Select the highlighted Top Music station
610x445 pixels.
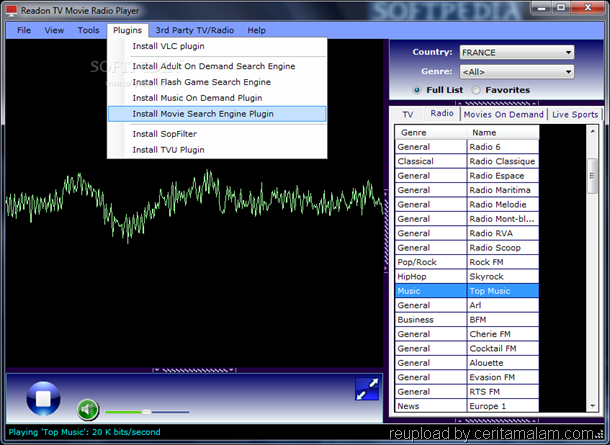pos(503,291)
